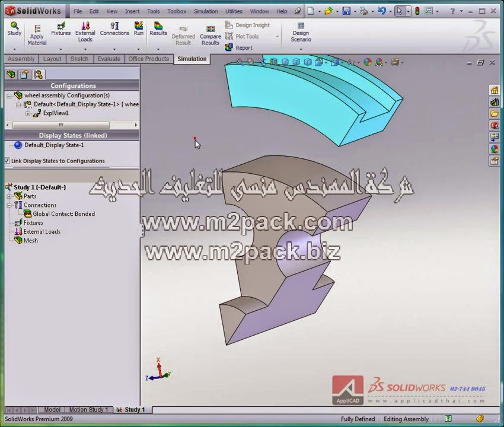The width and height of the screenshot is (504, 427).
Task: Toggle Link Display States to Configurations checkbox
Action: [x=7, y=161]
